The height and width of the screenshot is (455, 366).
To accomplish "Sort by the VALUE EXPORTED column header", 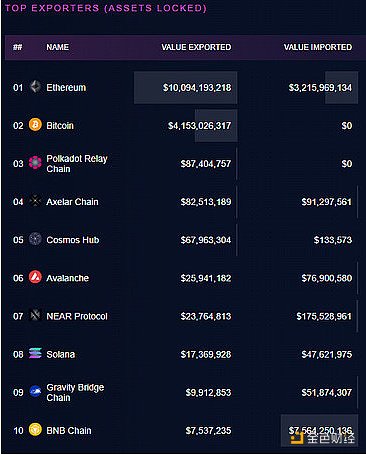I will click(196, 47).
